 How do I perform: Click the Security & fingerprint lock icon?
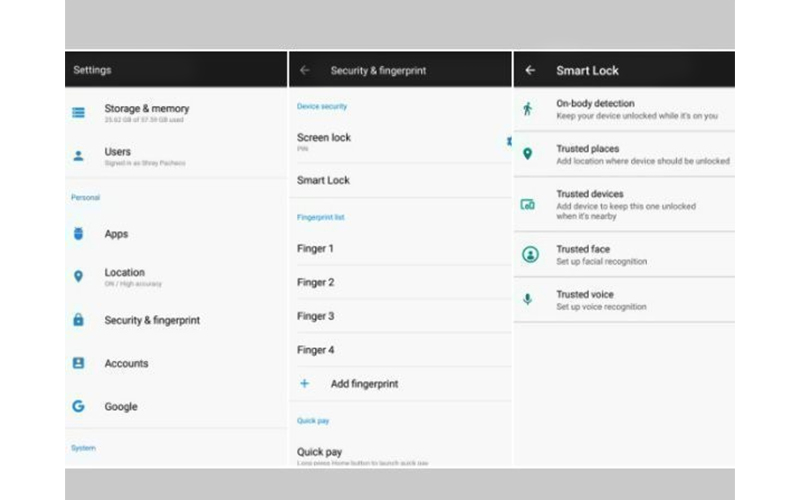point(78,320)
